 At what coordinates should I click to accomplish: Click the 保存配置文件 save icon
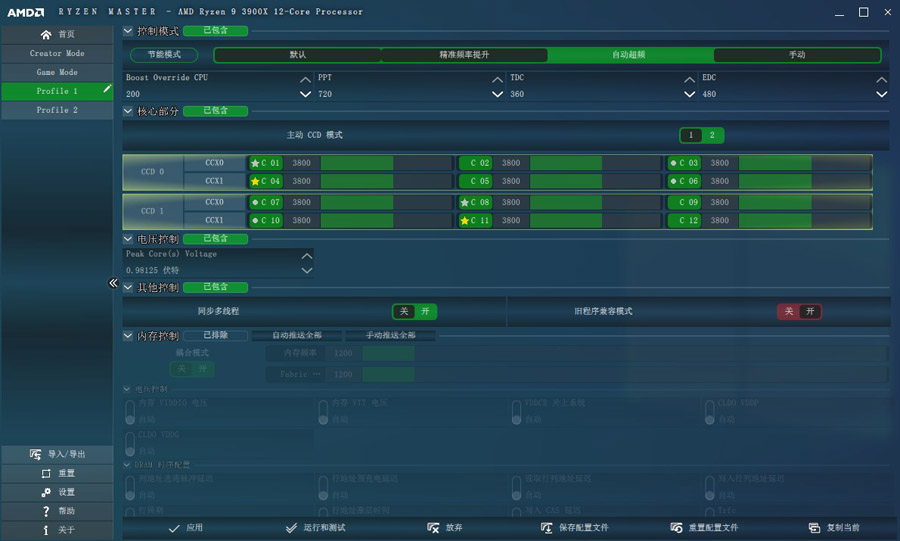[546, 528]
